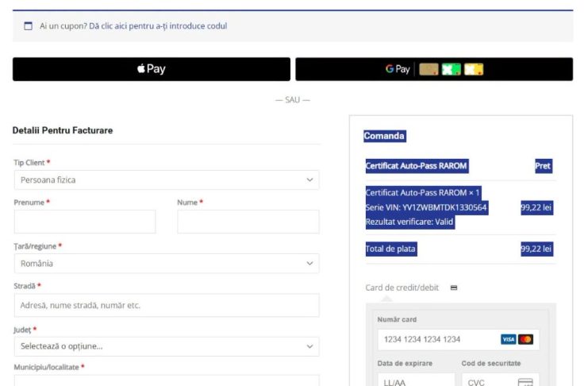Focus the Prenume input field
This screenshot has height=386, width=588.
(85, 222)
